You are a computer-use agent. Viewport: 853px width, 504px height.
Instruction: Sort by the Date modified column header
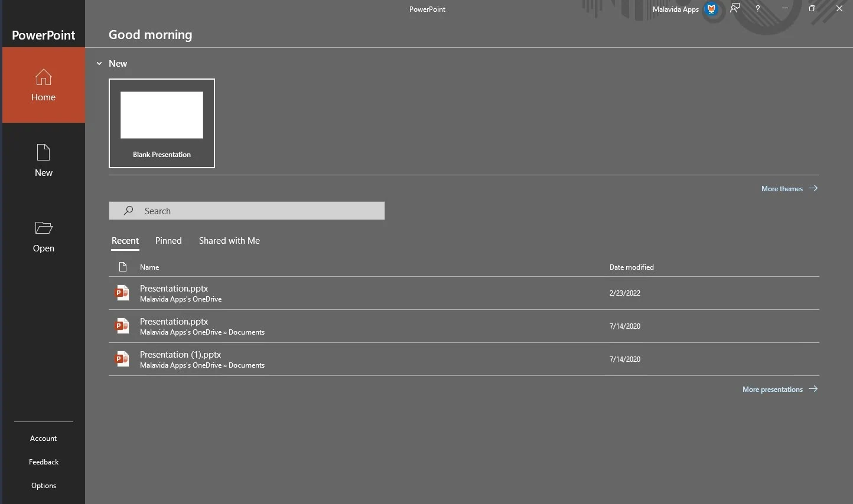click(x=631, y=267)
